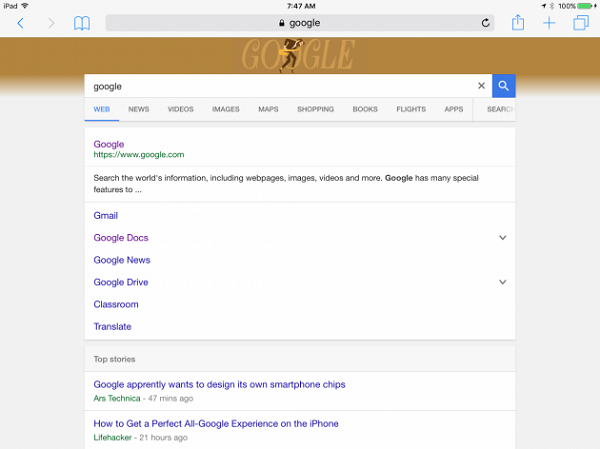Open the bookmarks book icon
Screen dimensions: 600x449
(82, 23)
